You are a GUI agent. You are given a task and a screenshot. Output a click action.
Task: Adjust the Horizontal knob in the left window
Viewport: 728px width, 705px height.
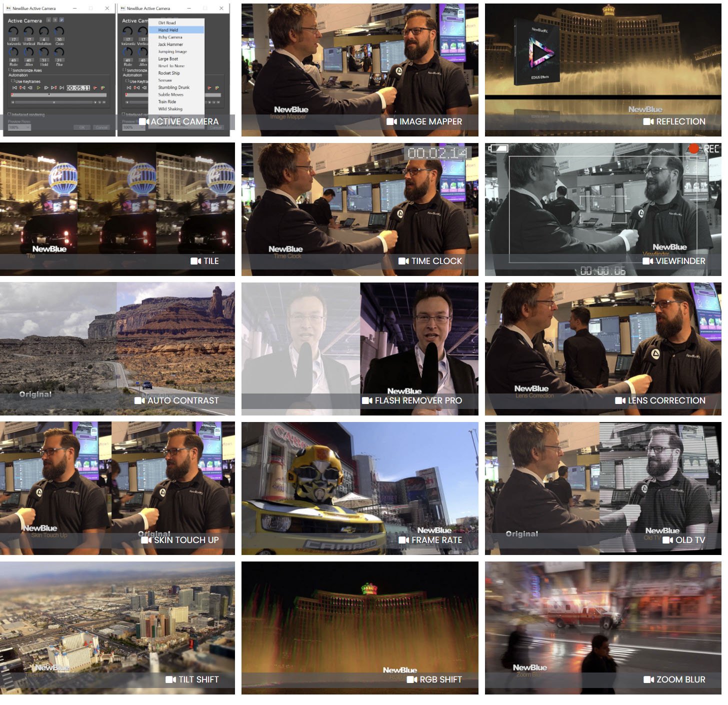[x=13, y=31]
